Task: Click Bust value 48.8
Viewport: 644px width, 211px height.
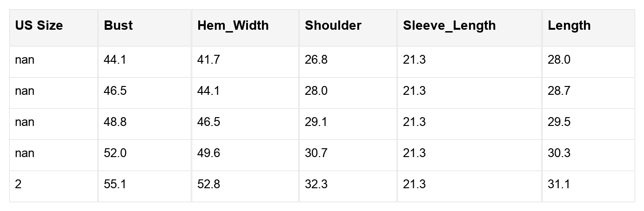Action: coord(115,122)
